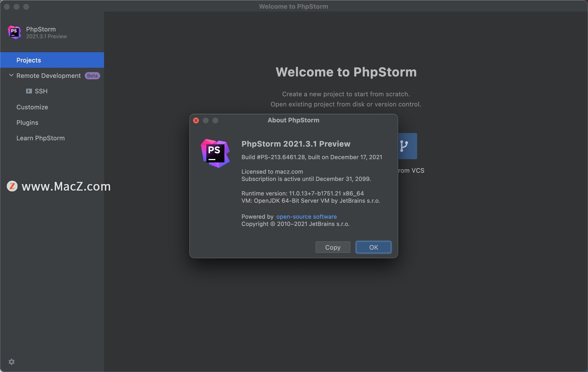Open the open-source software link

306,216
